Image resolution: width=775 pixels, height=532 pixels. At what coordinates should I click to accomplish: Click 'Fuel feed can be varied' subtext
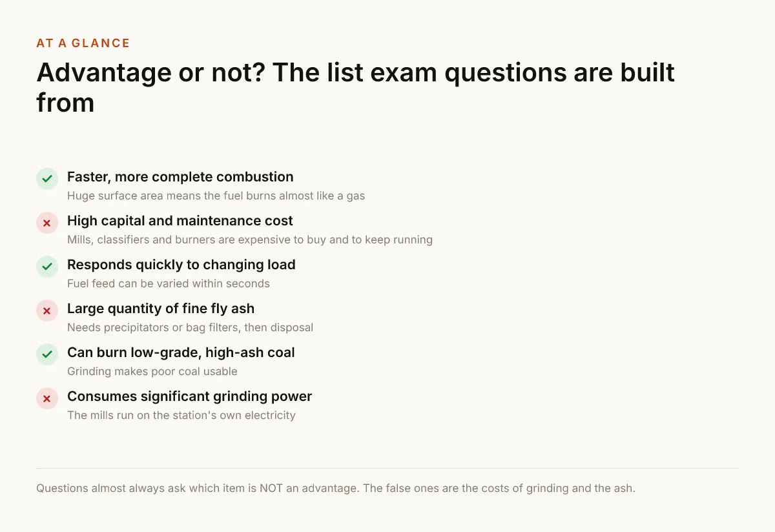169,283
